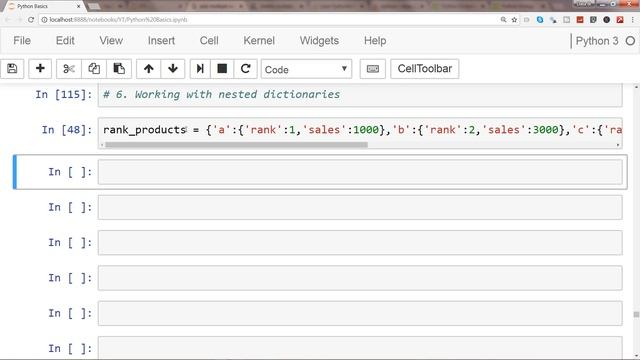Cut selected cell with the scissors icon

click(x=69, y=69)
